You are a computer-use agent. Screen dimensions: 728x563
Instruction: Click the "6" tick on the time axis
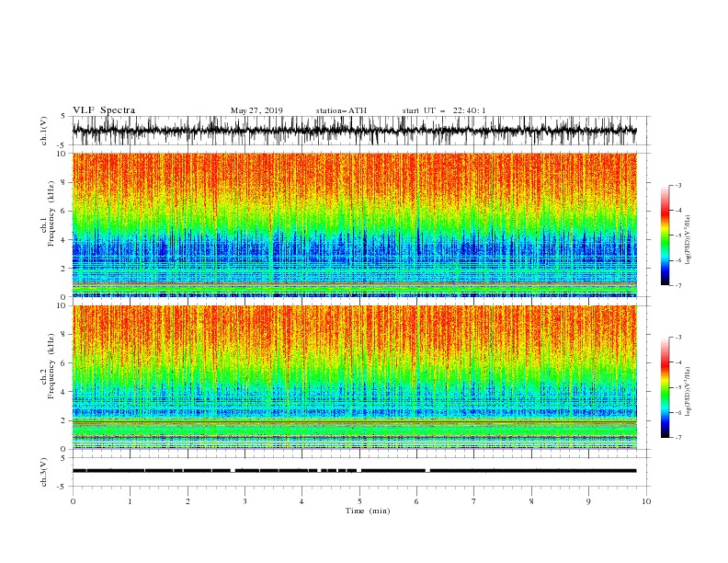[x=416, y=501]
